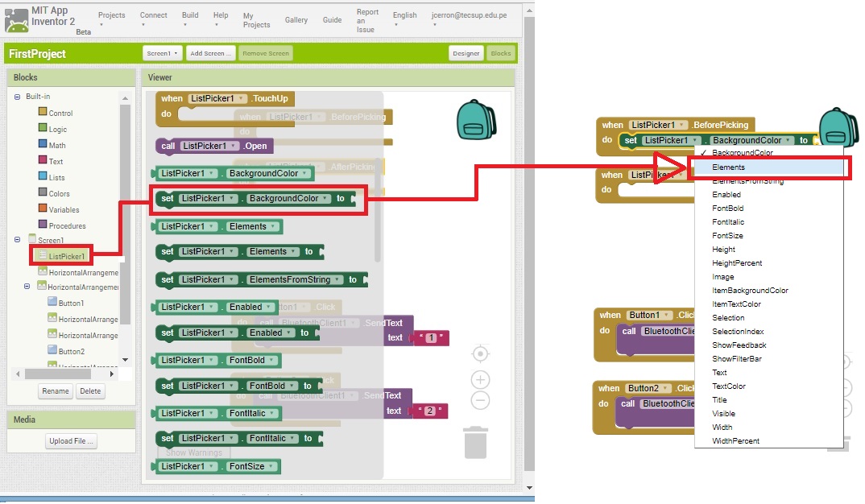The width and height of the screenshot is (865, 504).
Task: Click the Add Screen button
Action: point(211,53)
